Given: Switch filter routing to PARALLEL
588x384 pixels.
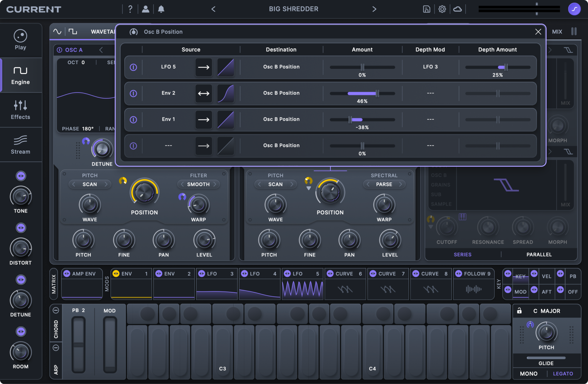Looking at the screenshot, I should tap(539, 255).
